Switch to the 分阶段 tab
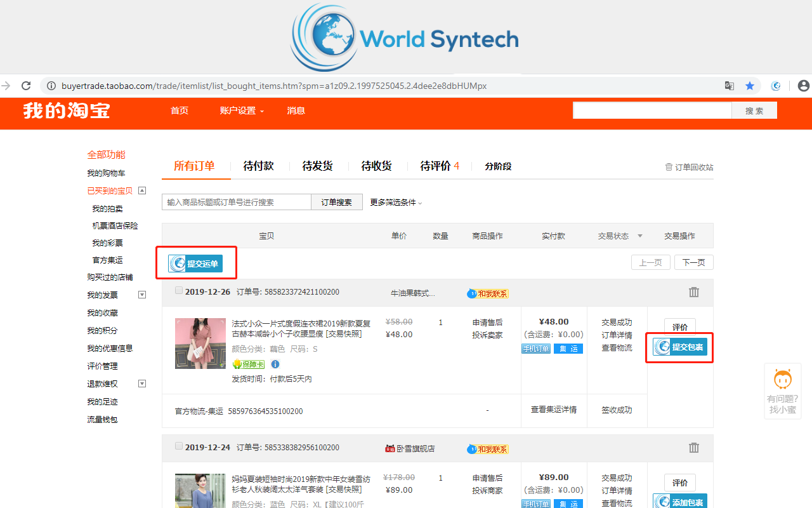This screenshot has width=812, height=508. pyautogui.click(x=498, y=166)
